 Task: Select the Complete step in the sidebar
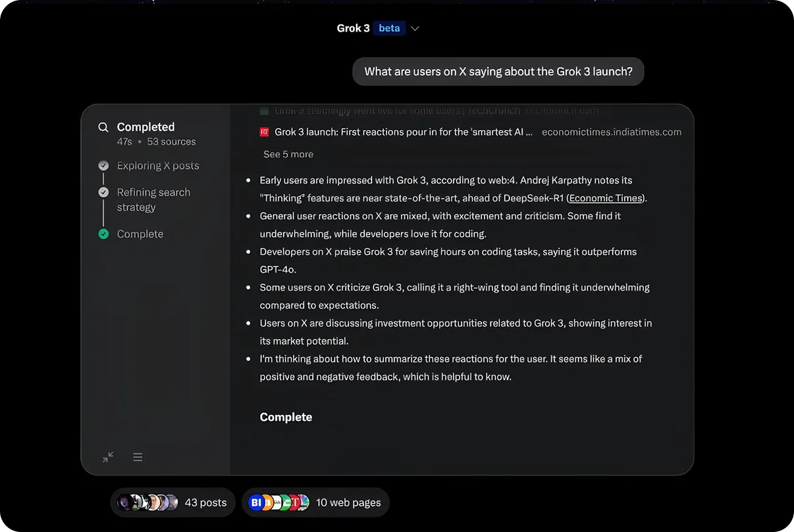pos(140,234)
